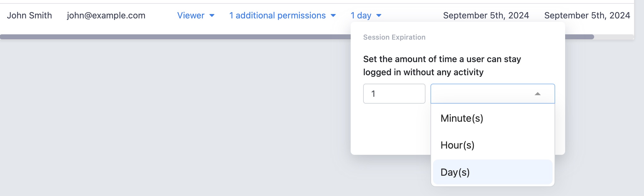The width and height of the screenshot is (644, 196).
Task: Open the Viewer role dropdown
Action: point(196,15)
